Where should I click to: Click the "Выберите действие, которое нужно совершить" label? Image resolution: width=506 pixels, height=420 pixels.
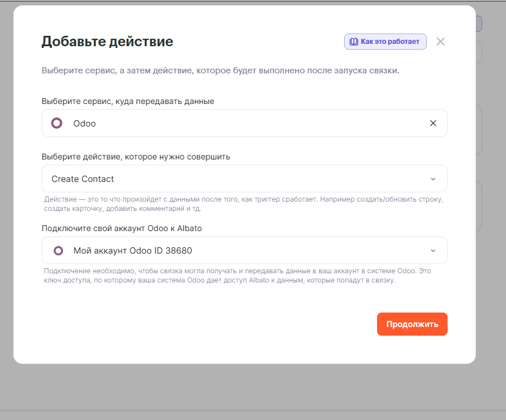coord(136,157)
